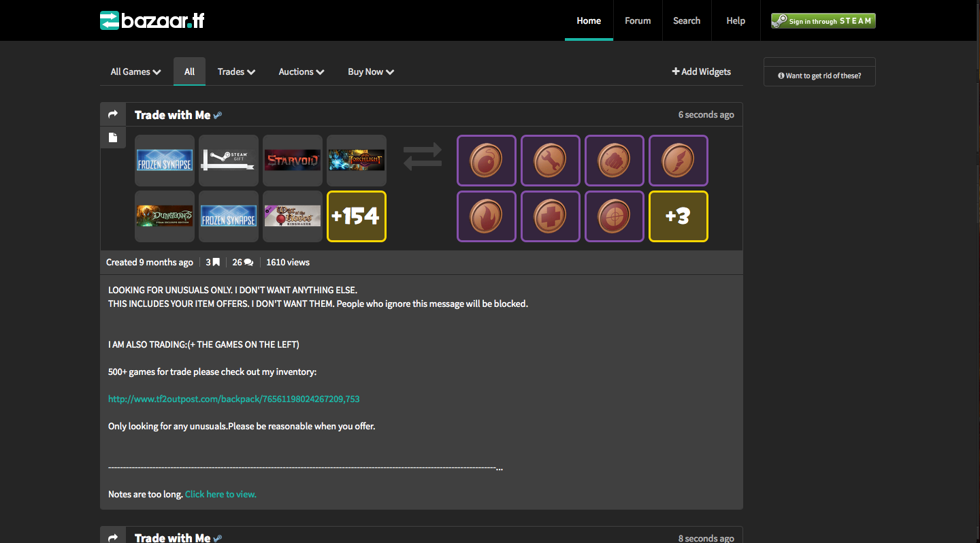Select the Heavy fist class token
980x543 pixels.
[614, 161]
